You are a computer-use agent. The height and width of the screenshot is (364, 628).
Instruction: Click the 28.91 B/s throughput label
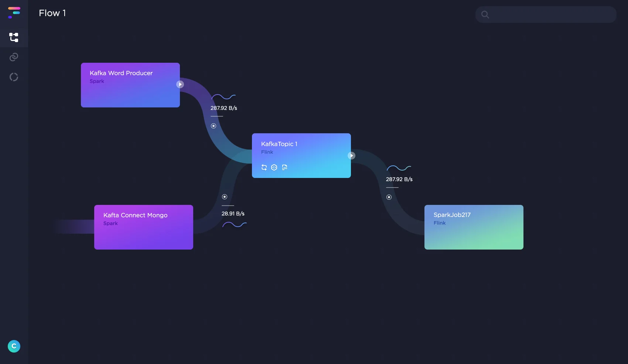(233, 214)
